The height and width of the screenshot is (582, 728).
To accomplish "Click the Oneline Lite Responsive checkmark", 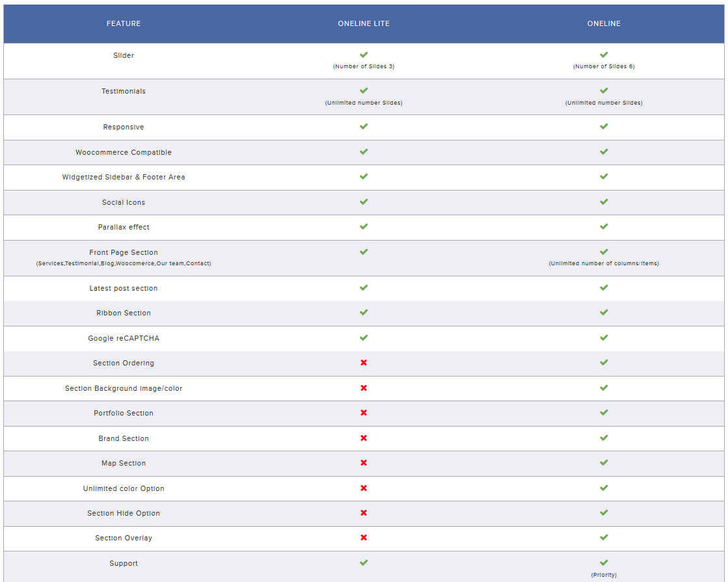I will (364, 126).
